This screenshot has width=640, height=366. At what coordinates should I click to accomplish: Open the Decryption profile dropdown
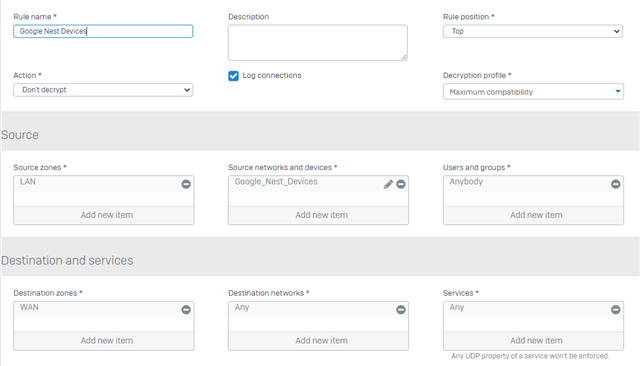(533, 92)
